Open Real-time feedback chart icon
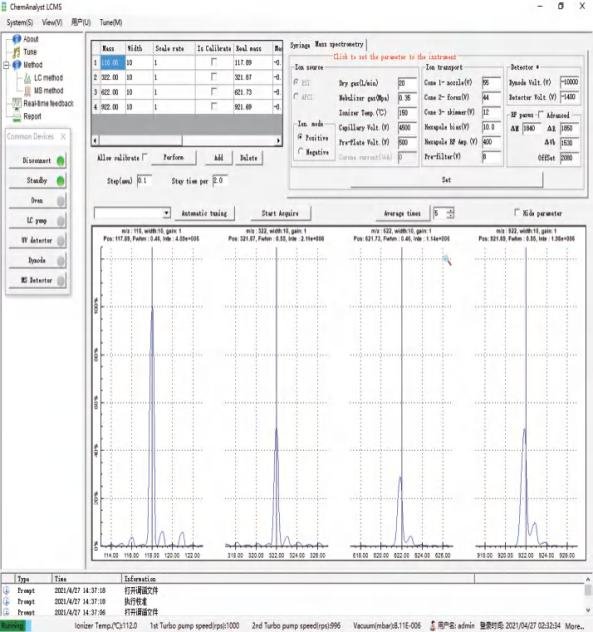This screenshot has width=593, height=632. 17,104
